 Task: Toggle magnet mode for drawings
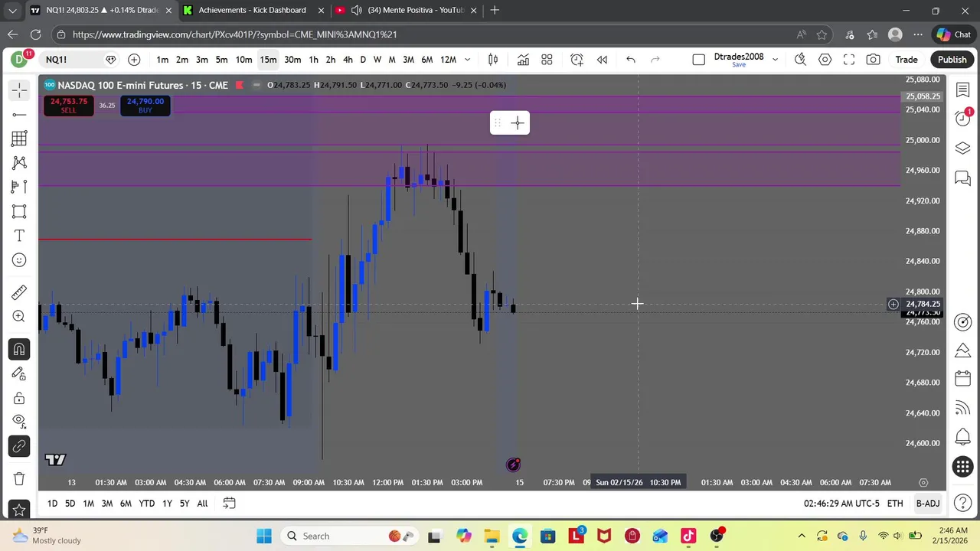tap(19, 350)
